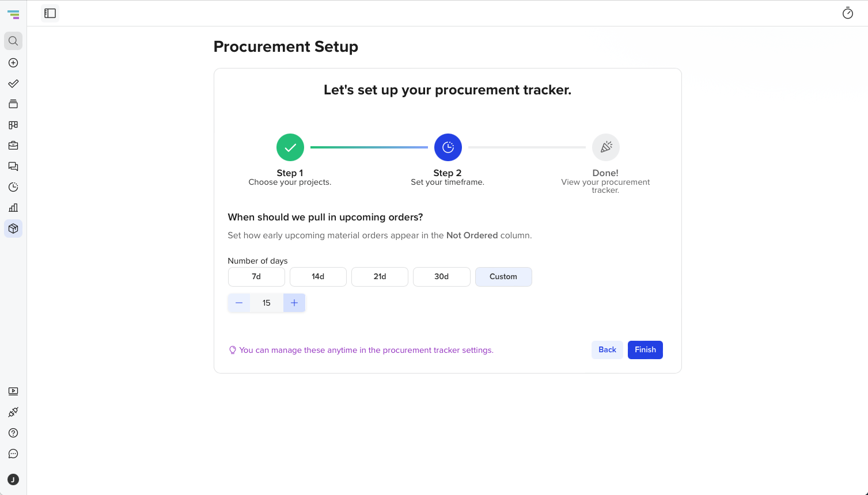This screenshot has width=868, height=495.
Task: Open the chat bubbles icon in sidebar
Action: (x=13, y=166)
